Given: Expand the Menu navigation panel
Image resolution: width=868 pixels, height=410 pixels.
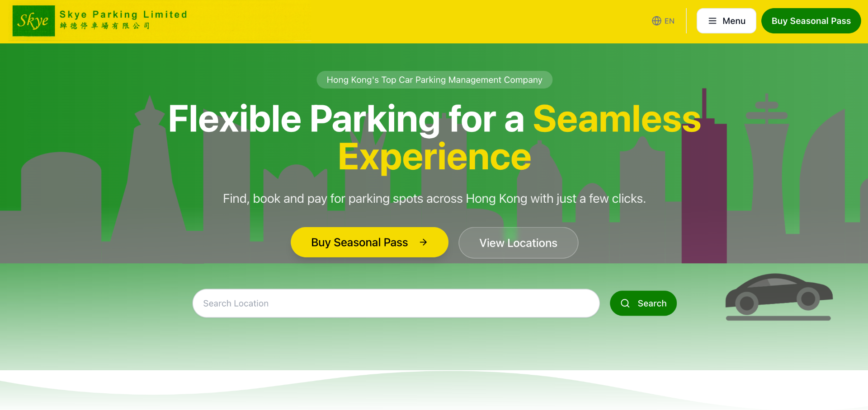Looking at the screenshot, I should [726, 21].
